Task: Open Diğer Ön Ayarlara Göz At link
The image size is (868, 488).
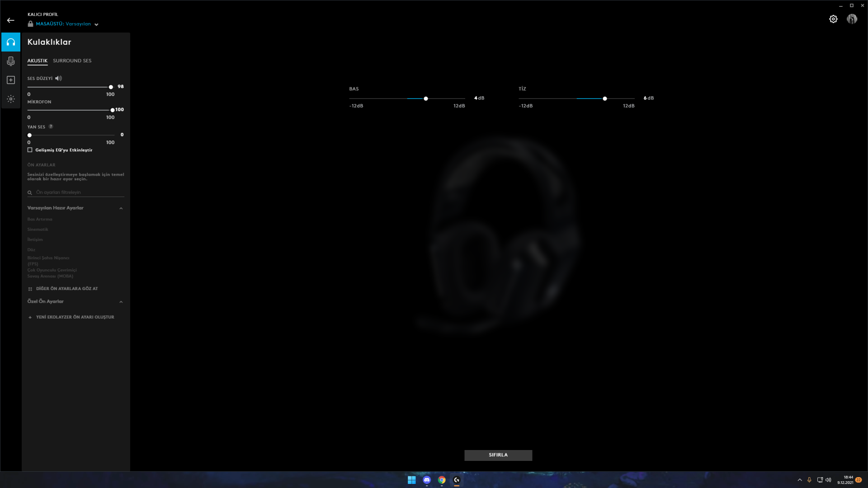Action: 66,289
